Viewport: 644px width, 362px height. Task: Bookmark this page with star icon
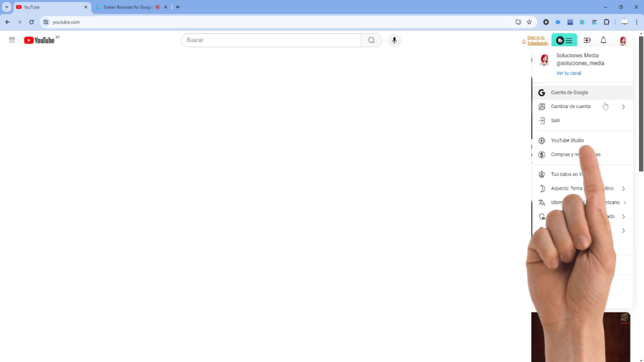(x=529, y=22)
